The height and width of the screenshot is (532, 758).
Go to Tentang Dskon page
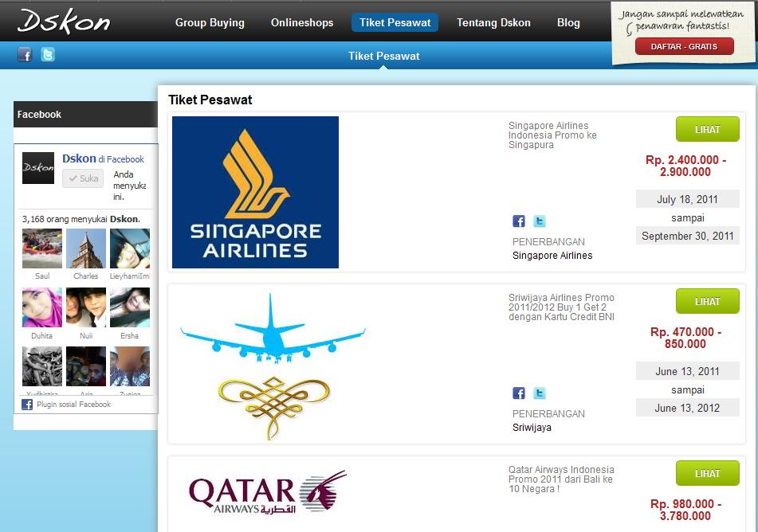click(493, 23)
